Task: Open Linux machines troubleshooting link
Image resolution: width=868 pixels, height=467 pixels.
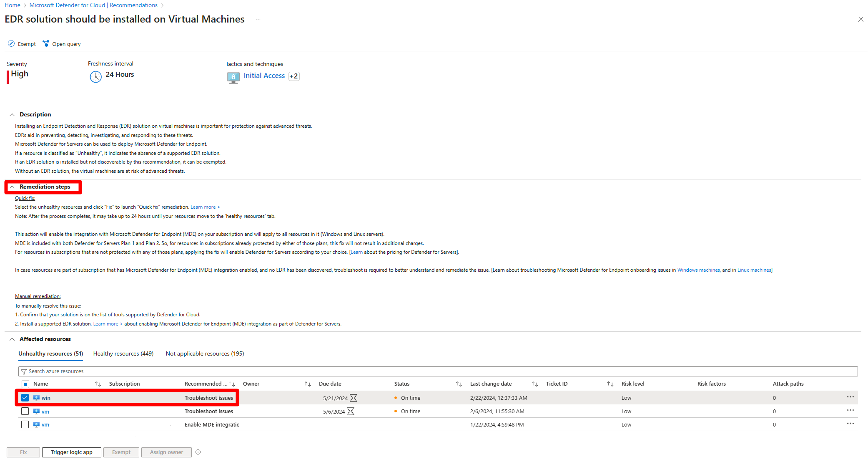Action: point(754,270)
